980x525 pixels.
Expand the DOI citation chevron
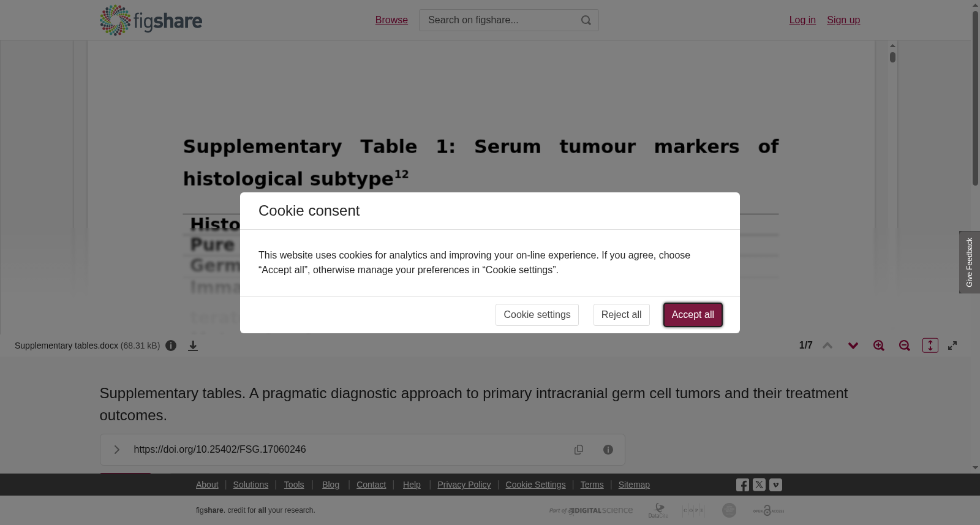(116, 450)
